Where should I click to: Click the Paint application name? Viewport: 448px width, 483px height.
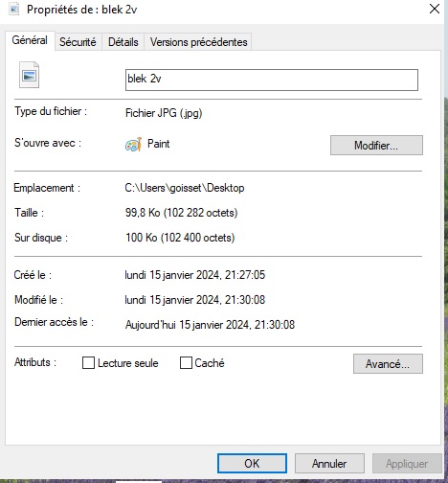[158, 144]
